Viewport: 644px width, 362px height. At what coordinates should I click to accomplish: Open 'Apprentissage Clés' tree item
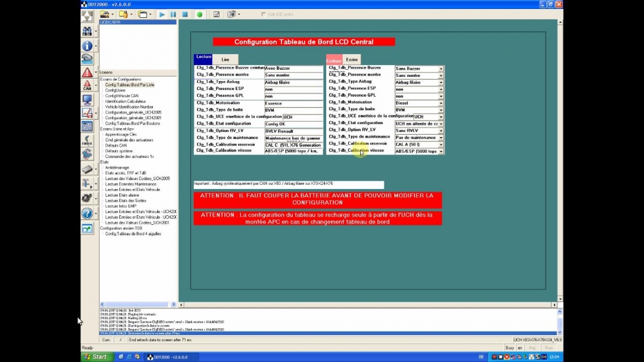[120, 134]
